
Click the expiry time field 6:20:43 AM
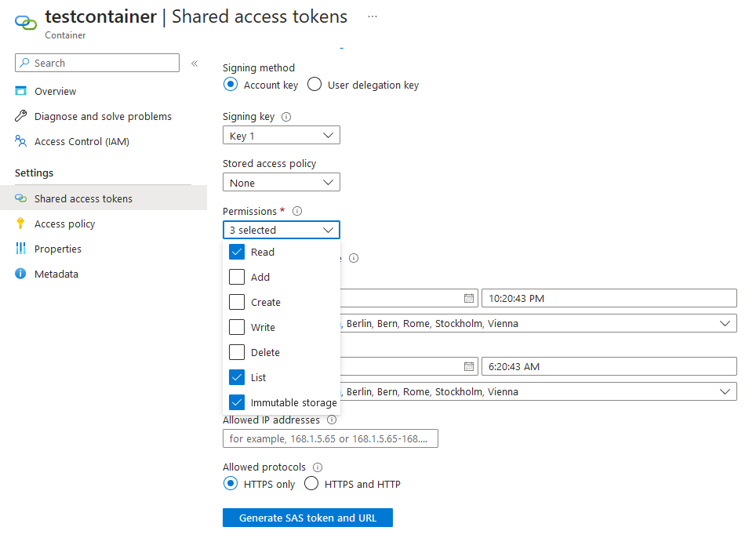pyautogui.click(x=609, y=366)
